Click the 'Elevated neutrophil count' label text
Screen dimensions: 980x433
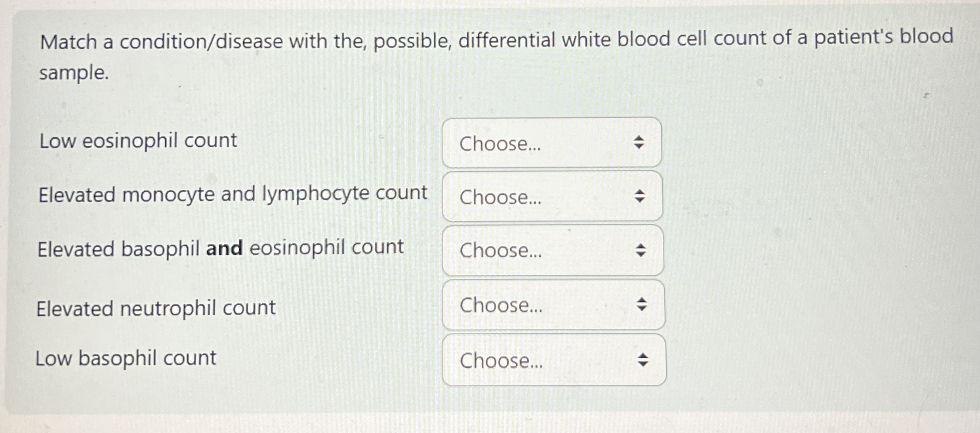[156, 308]
